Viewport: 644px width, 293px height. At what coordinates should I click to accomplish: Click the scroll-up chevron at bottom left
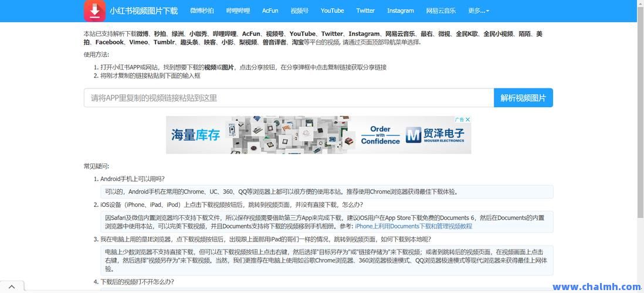coord(12,287)
